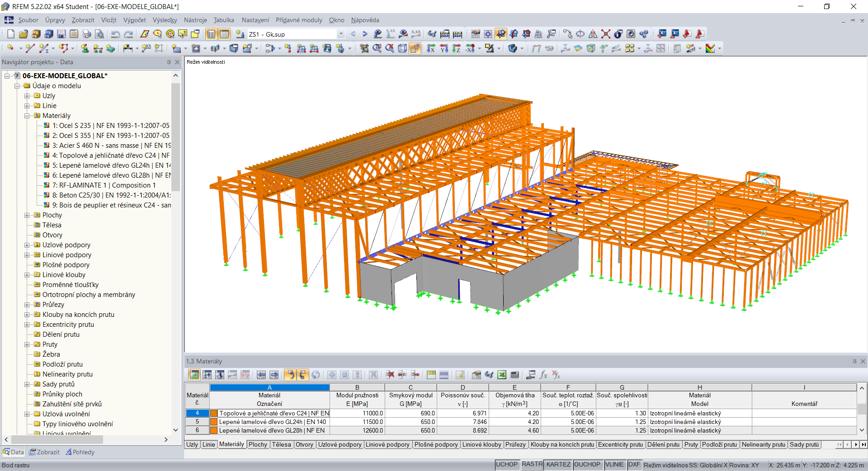
Task: Click the view in X direction icon
Action: [x=432, y=48]
